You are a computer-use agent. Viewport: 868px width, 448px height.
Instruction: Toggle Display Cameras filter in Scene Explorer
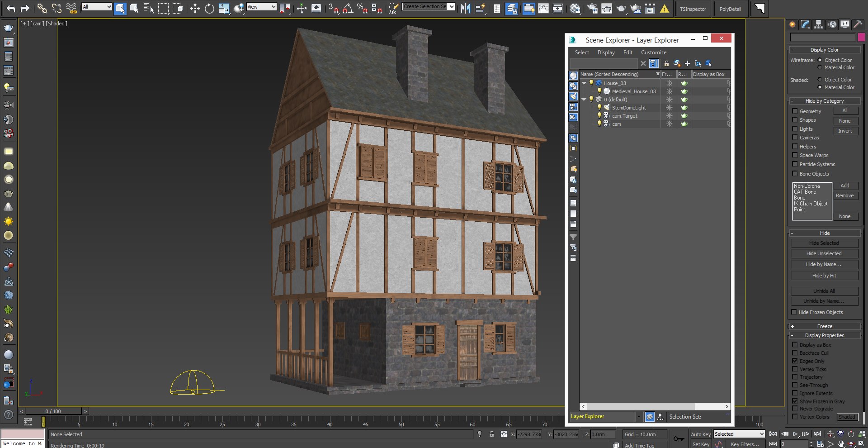click(x=573, y=107)
